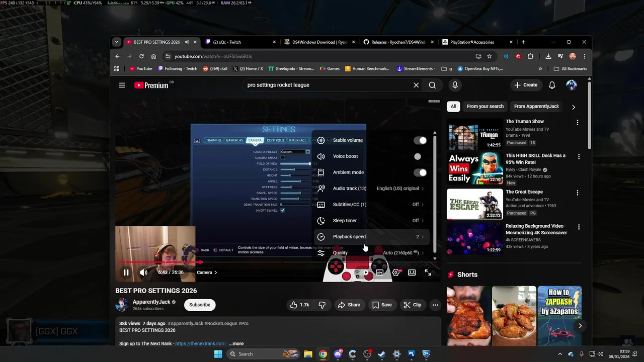The height and width of the screenshot is (362, 644).
Task: Select From ApparentlyJack chip
Action: tap(536, 107)
